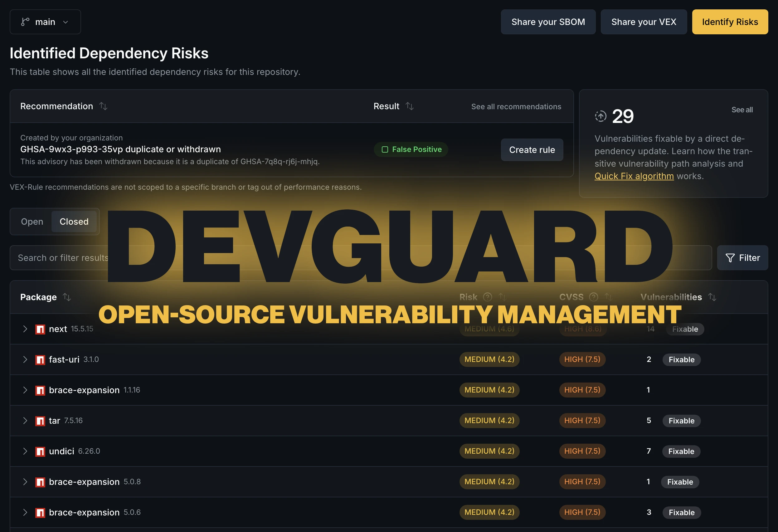Focus the Search or filter results field

pyautogui.click(x=361, y=258)
